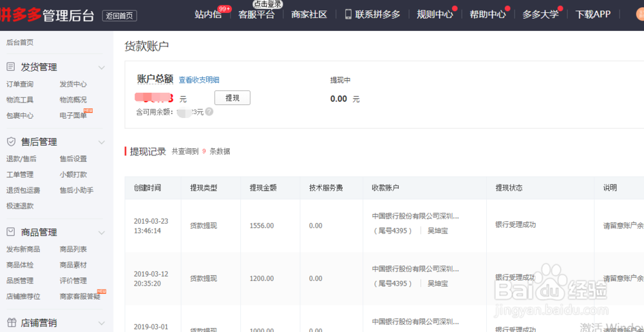Open 商品体检 in sidebar

coord(20,265)
